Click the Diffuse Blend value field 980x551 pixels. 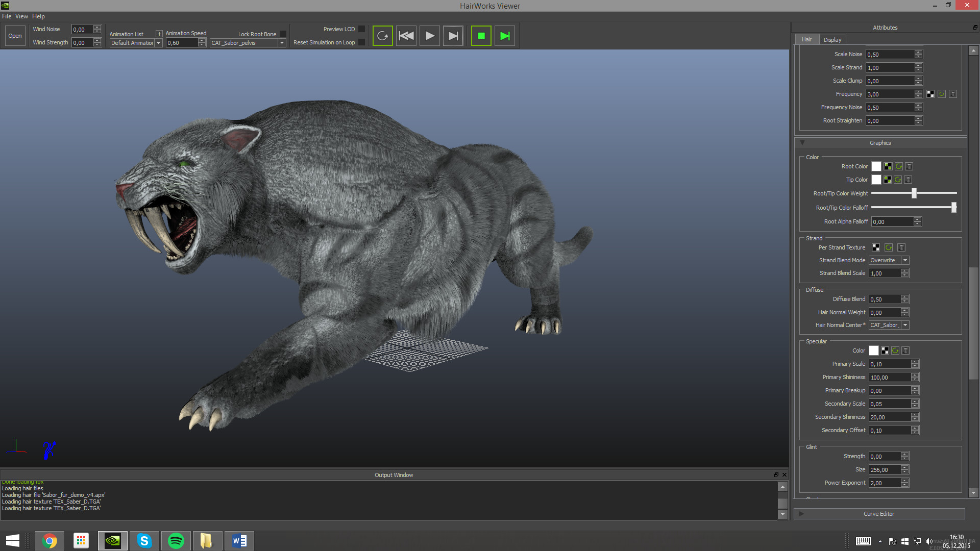(x=885, y=299)
